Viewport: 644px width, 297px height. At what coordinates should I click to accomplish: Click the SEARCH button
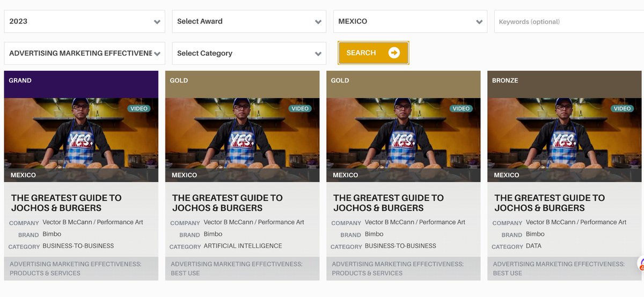[x=374, y=53]
